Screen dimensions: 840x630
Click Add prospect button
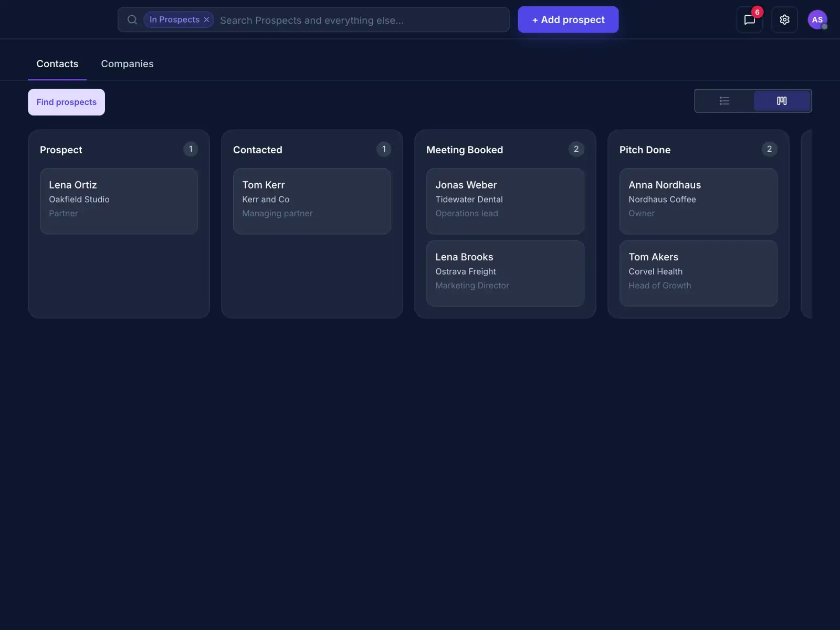pyautogui.click(x=568, y=20)
